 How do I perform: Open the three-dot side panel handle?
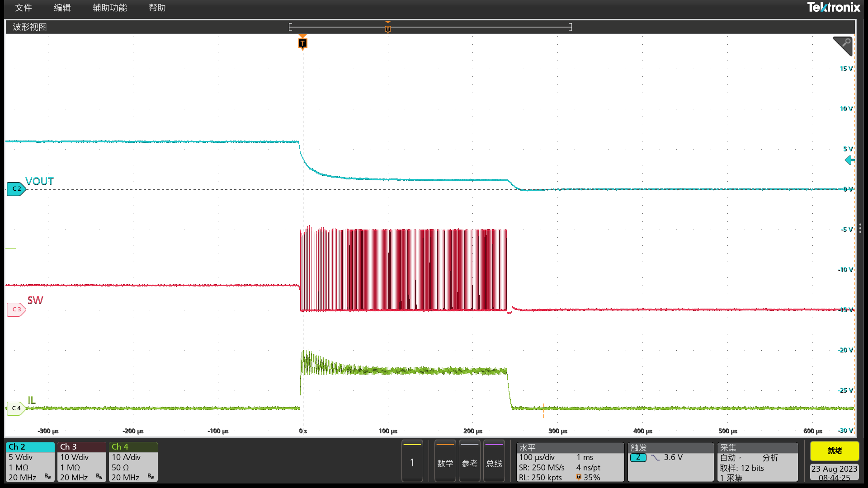pyautogui.click(x=860, y=229)
